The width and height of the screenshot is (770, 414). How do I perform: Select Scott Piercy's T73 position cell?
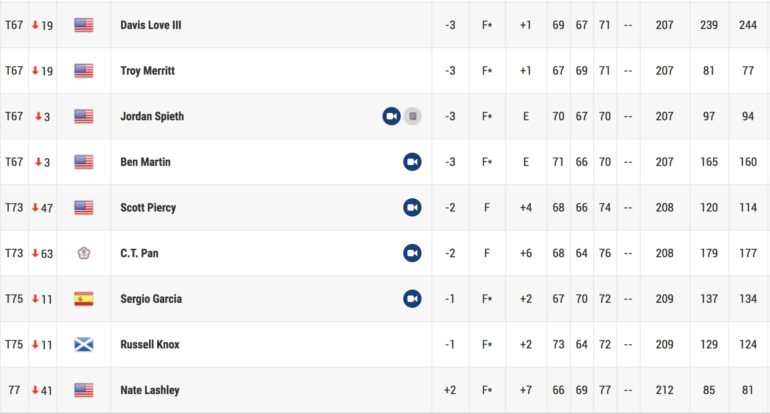tap(14, 208)
